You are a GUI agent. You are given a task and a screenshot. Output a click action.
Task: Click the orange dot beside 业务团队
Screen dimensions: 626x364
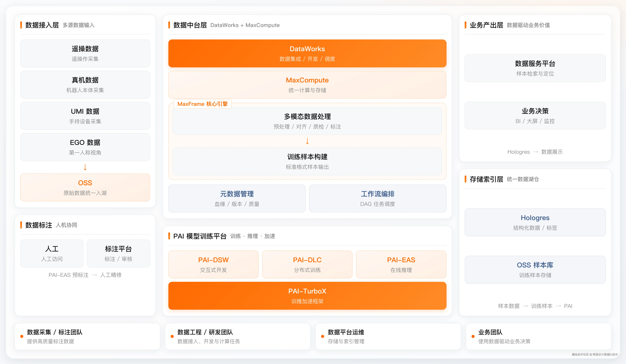[x=473, y=336]
